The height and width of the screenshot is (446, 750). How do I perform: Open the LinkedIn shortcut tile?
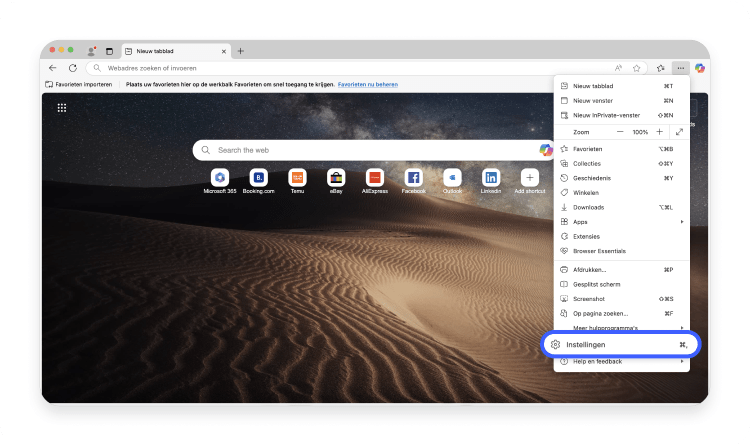(x=491, y=181)
